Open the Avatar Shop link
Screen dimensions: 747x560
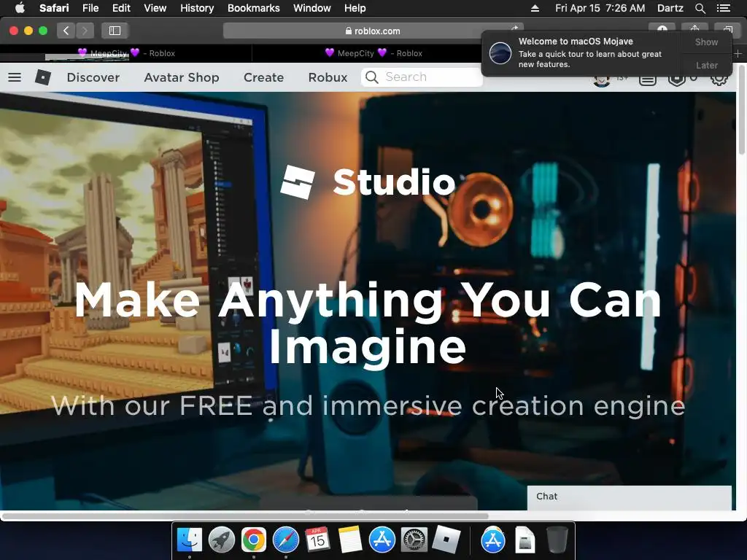pyautogui.click(x=182, y=77)
